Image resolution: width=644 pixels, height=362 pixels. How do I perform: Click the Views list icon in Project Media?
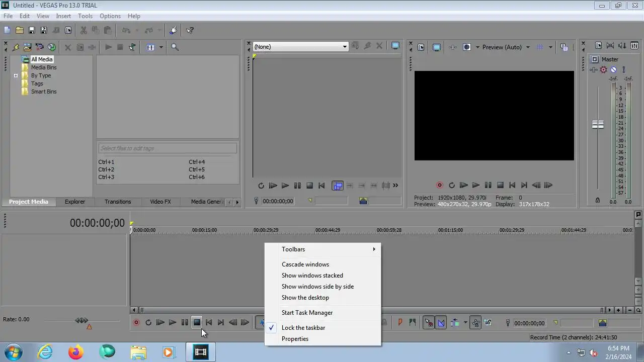click(x=150, y=47)
